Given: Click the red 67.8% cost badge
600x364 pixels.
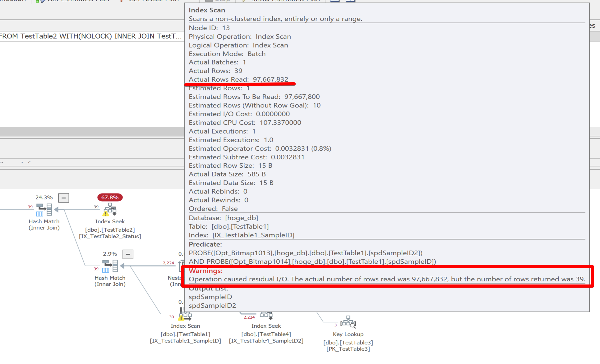Looking at the screenshot, I should [110, 198].
